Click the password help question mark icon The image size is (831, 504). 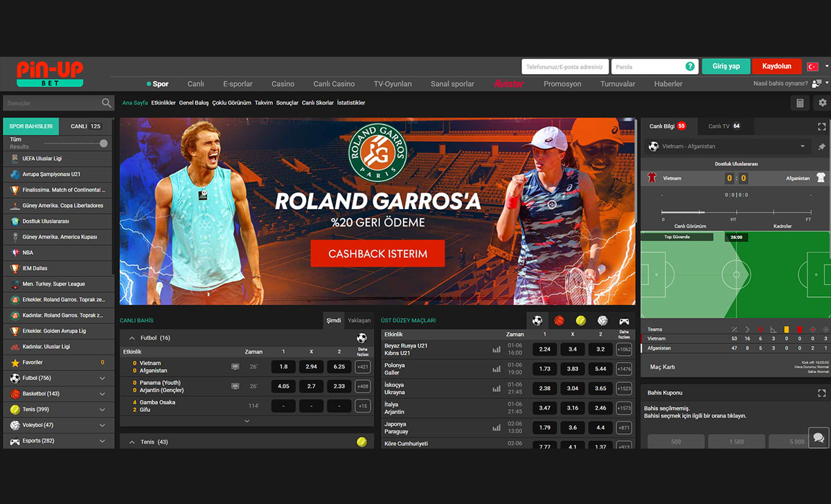click(690, 66)
